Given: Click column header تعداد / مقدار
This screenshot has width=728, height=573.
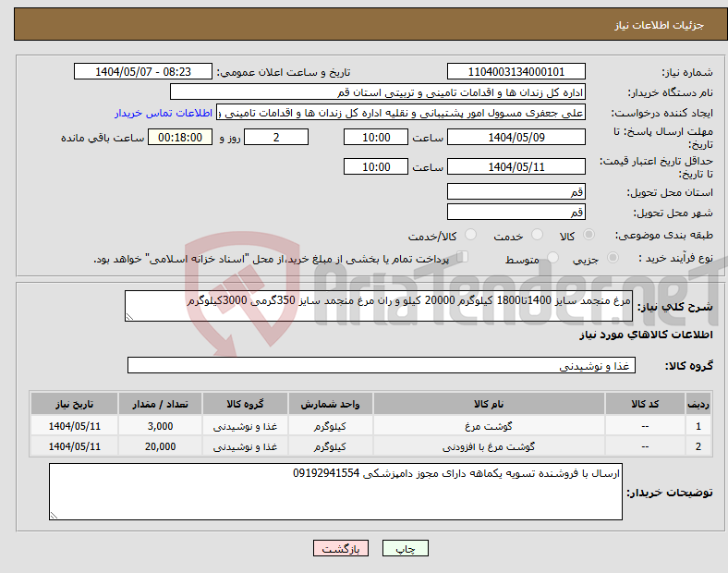Looking at the screenshot, I should click(x=160, y=404).
